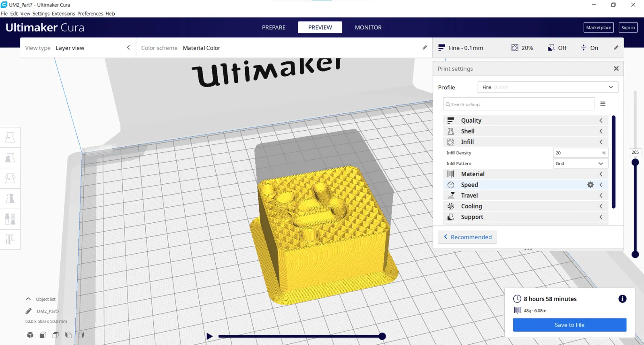Click the lower layer slider handle
The width and height of the screenshot is (644, 345).
[635, 254]
